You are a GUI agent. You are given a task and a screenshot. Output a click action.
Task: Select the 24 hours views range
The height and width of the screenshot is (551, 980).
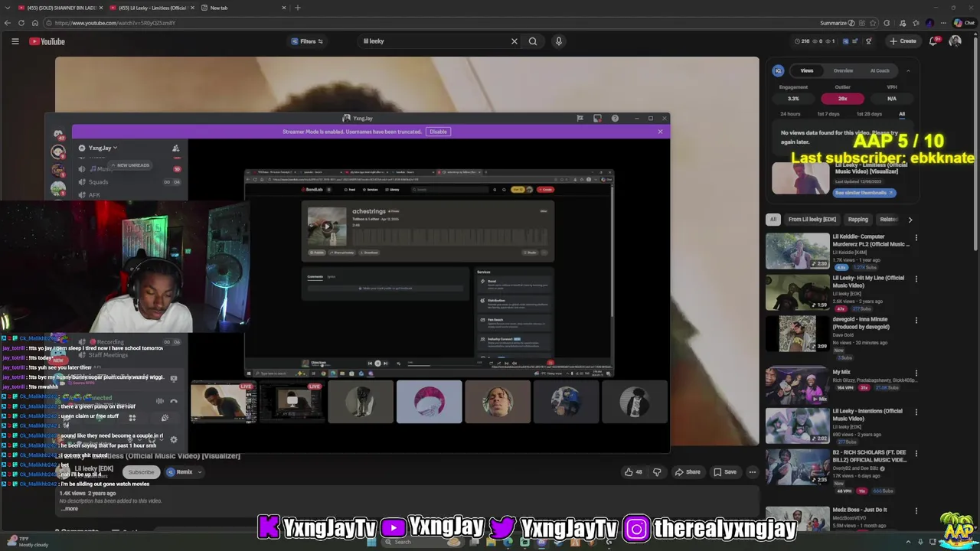[790, 114]
